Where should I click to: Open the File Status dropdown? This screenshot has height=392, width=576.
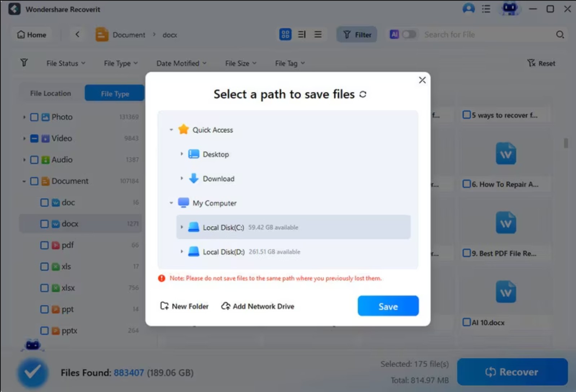(x=66, y=63)
